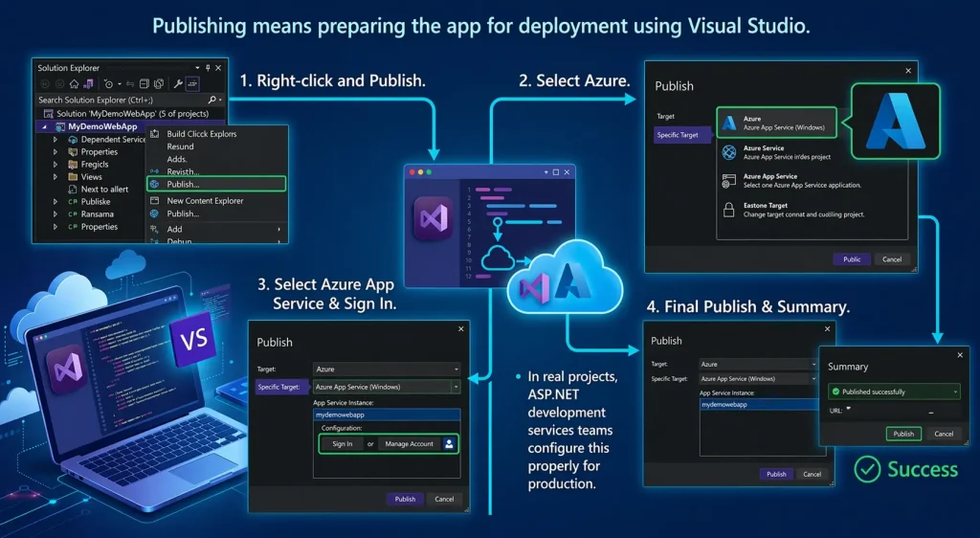The height and width of the screenshot is (538, 980).
Task: Expand the Dependent Services node
Action: pos(55,140)
